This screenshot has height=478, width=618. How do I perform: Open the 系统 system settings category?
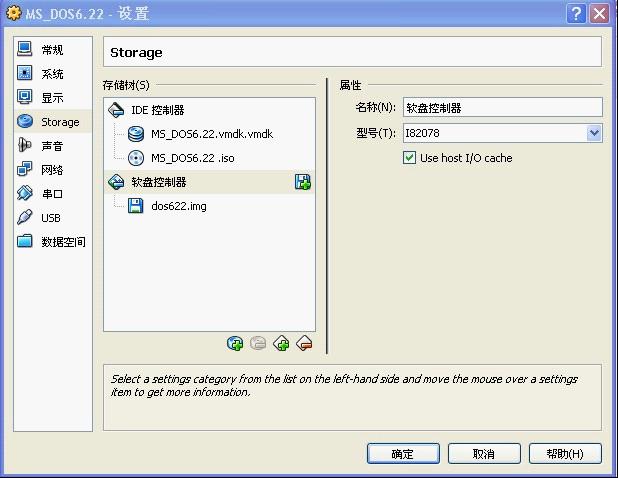pyautogui.click(x=53, y=74)
